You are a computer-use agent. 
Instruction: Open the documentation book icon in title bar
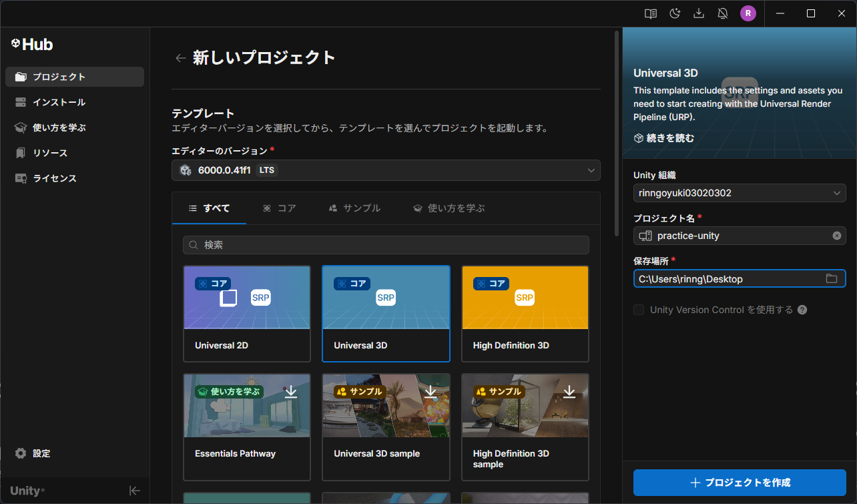click(x=651, y=13)
